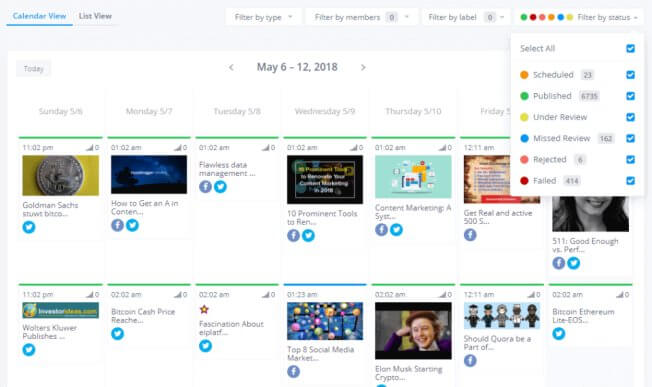Uncheck the Missed Review status checkbox
This screenshot has height=387, width=652.
(630, 138)
